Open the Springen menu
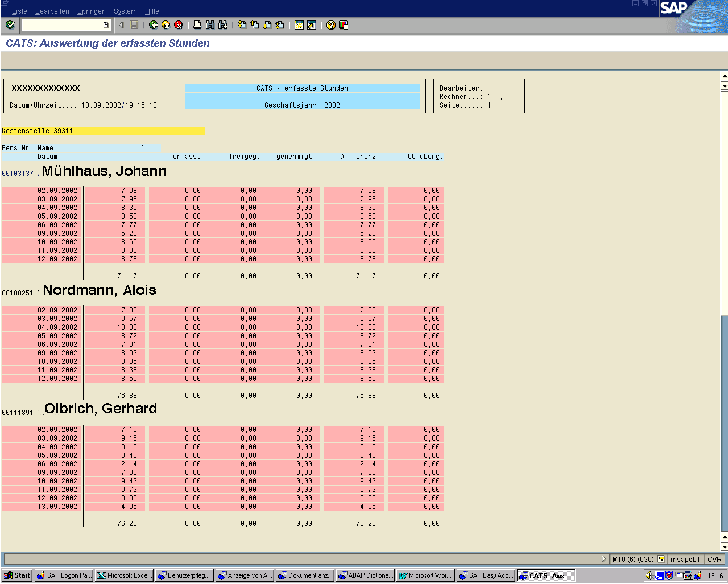The image size is (728, 584). click(x=92, y=11)
